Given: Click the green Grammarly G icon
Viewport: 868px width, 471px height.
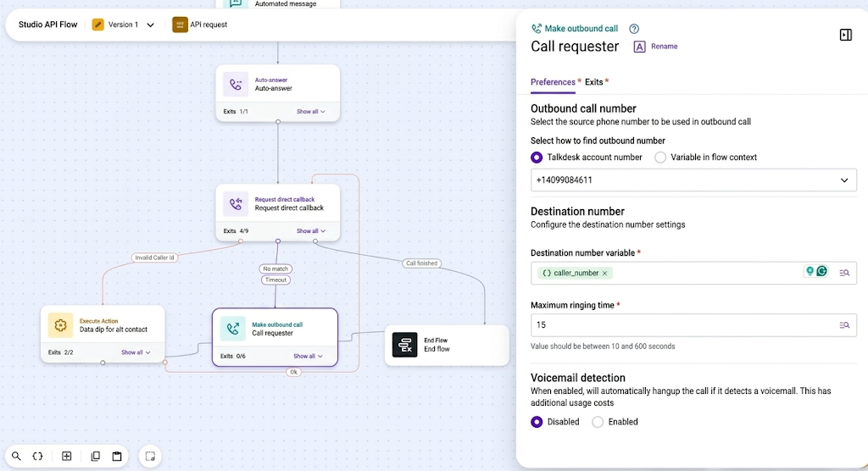Looking at the screenshot, I should [822, 271].
